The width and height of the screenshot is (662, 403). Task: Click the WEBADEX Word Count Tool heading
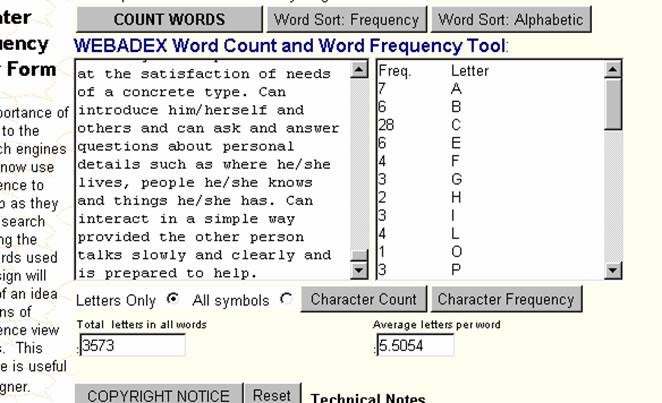pyautogui.click(x=290, y=46)
